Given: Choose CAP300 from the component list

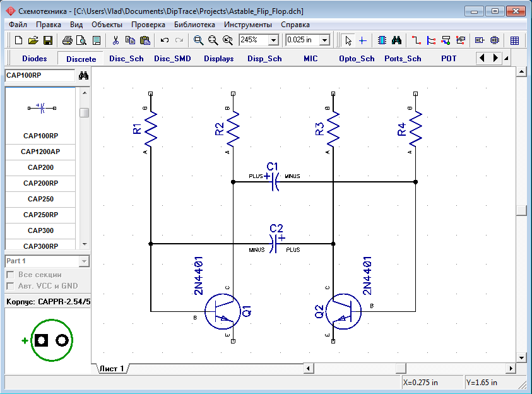Looking at the screenshot, I should point(40,230).
